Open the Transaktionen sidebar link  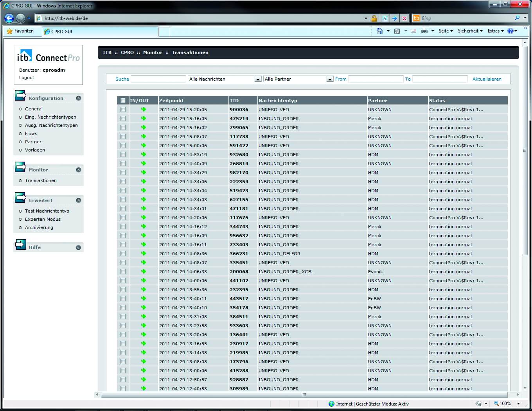(41, 180)
